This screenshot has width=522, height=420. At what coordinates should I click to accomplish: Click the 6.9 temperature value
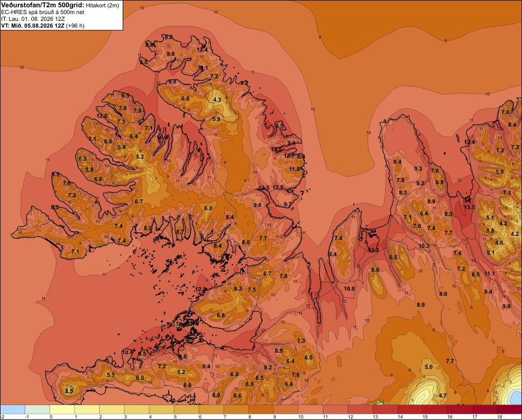(234, 374)
